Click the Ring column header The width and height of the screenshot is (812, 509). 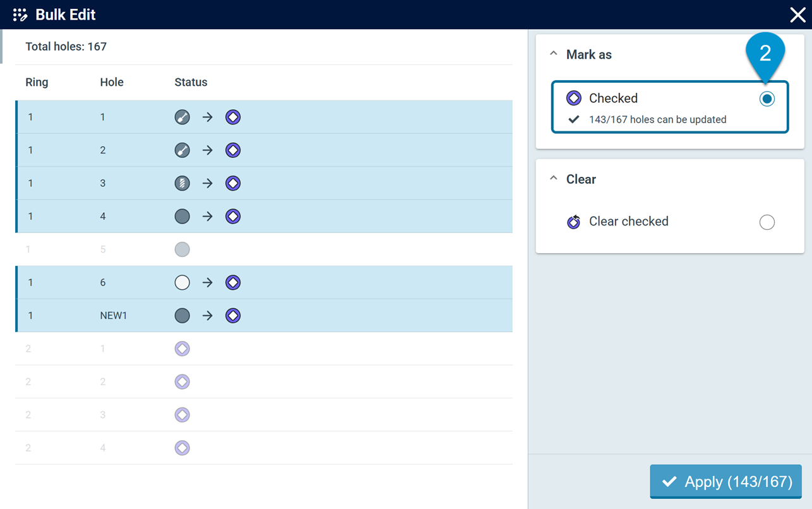[x=37, y=82]
